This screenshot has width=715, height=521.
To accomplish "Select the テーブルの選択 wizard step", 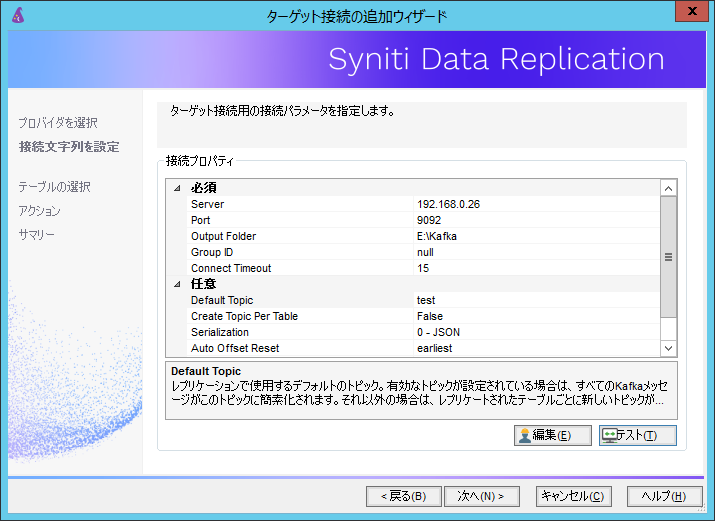I will 54,187.
